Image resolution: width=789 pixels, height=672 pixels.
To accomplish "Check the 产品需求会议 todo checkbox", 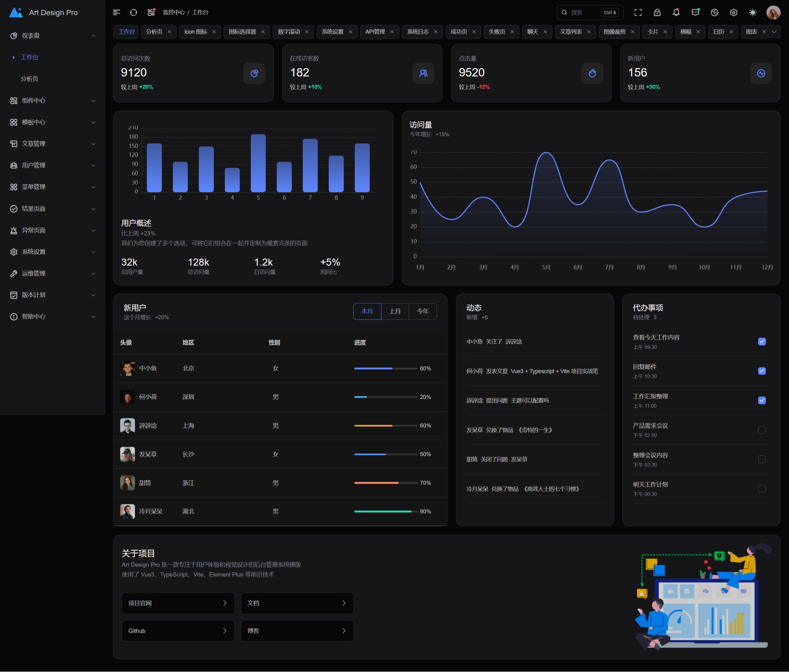I will pos(761,430).
